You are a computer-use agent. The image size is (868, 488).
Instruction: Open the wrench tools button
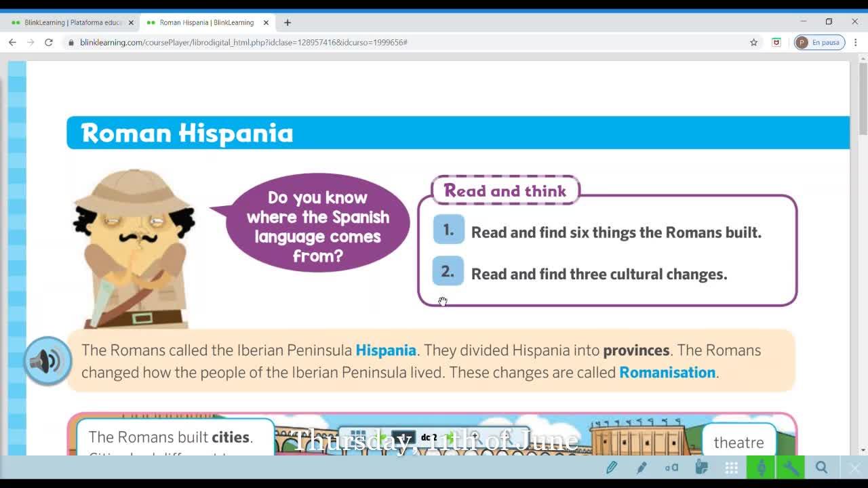click(x=790, y=467)
